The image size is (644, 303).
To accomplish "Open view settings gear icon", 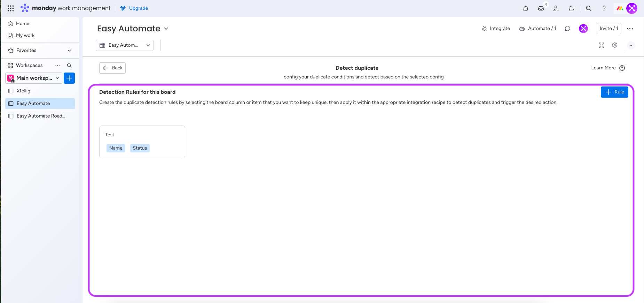I will (615, 45).
